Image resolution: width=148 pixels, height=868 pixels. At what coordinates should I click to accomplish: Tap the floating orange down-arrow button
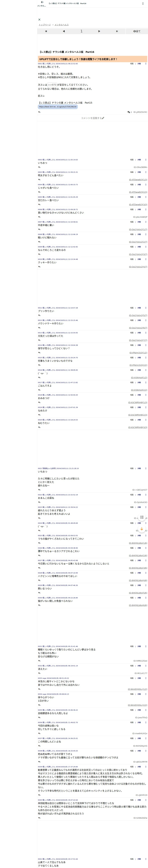(142, 529)
